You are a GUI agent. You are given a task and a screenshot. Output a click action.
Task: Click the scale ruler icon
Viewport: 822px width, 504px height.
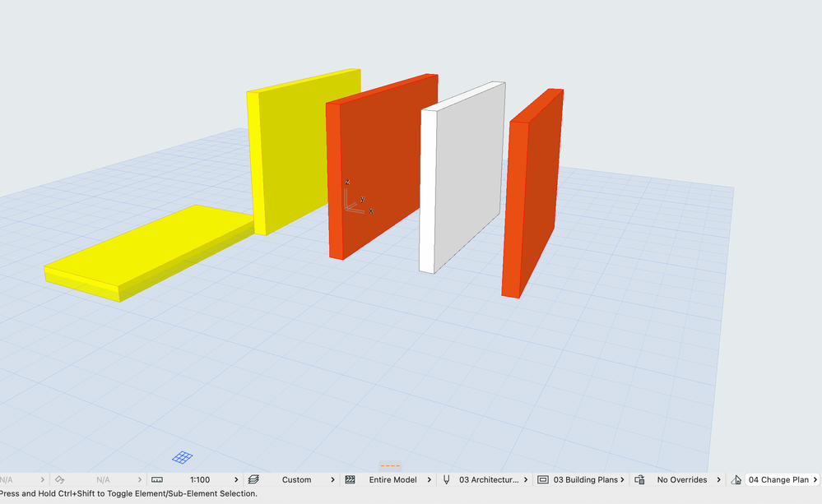[156, 479]
